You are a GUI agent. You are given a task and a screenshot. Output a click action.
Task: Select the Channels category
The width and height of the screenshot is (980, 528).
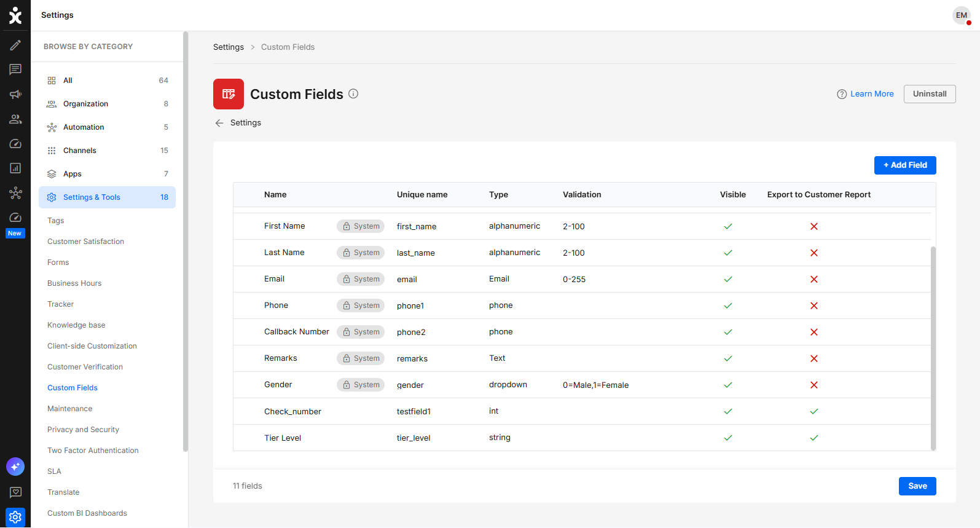click(x=107, y=151)
